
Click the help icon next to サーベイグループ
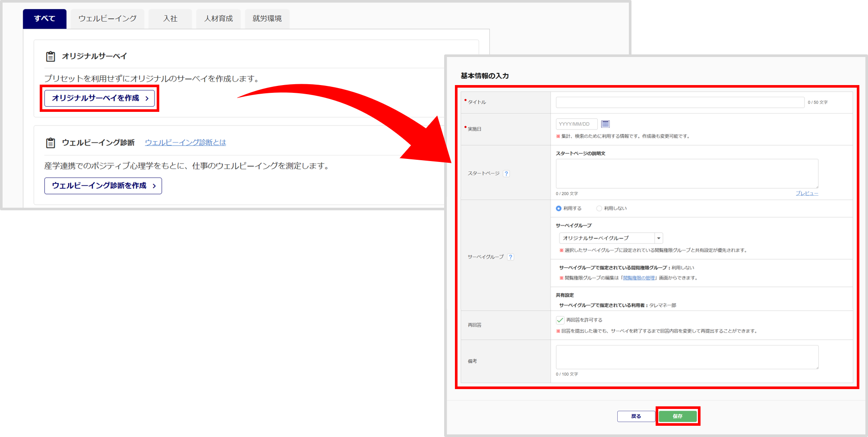coord(511,257)
